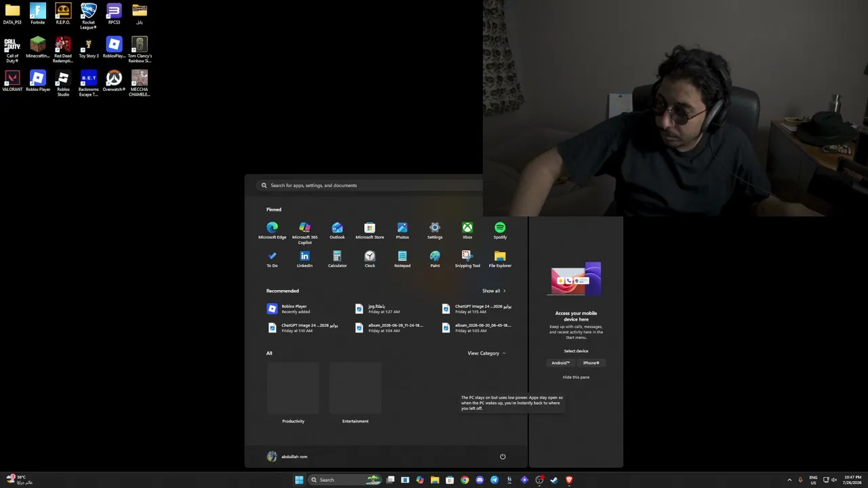Image resolution: width=868 pixels, height=488 pixels.
Task: Open the abdulllah rom user profile
Action: click(287, 457)
